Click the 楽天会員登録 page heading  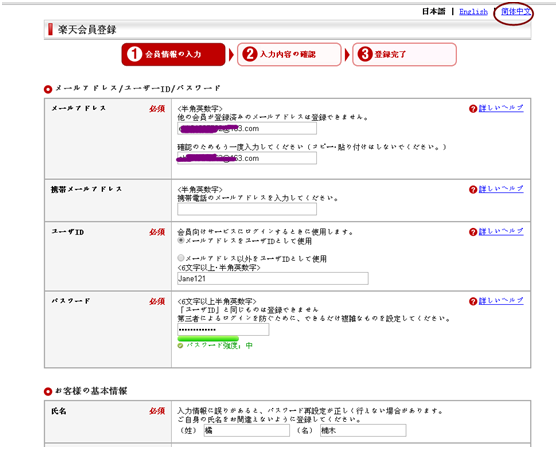pos(87,30)
